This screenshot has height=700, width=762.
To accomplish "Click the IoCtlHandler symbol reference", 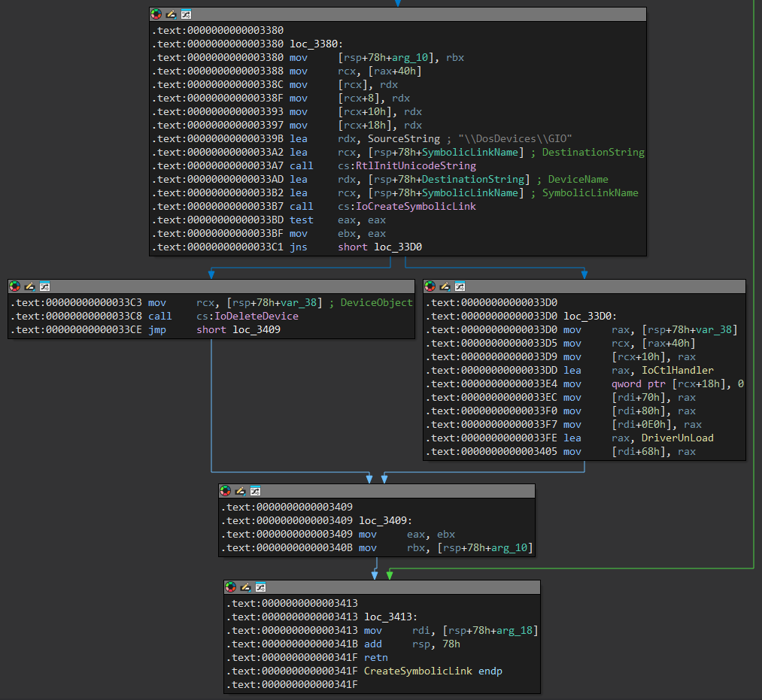I will click(676, 370).
